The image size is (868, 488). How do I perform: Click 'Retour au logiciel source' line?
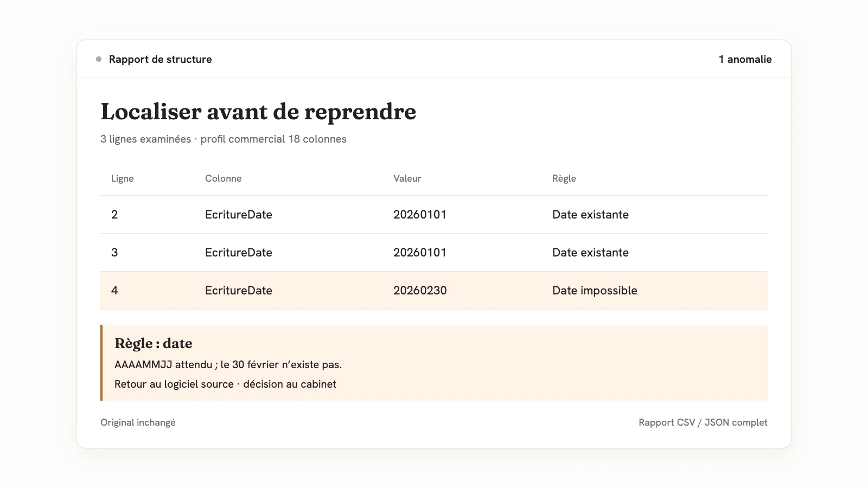click(x=225, y=384)
